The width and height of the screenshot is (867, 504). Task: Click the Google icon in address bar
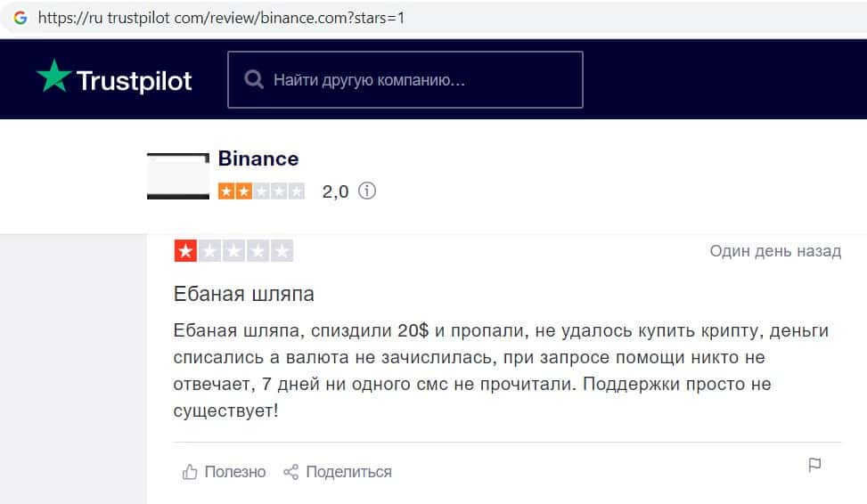coord(20,17)
